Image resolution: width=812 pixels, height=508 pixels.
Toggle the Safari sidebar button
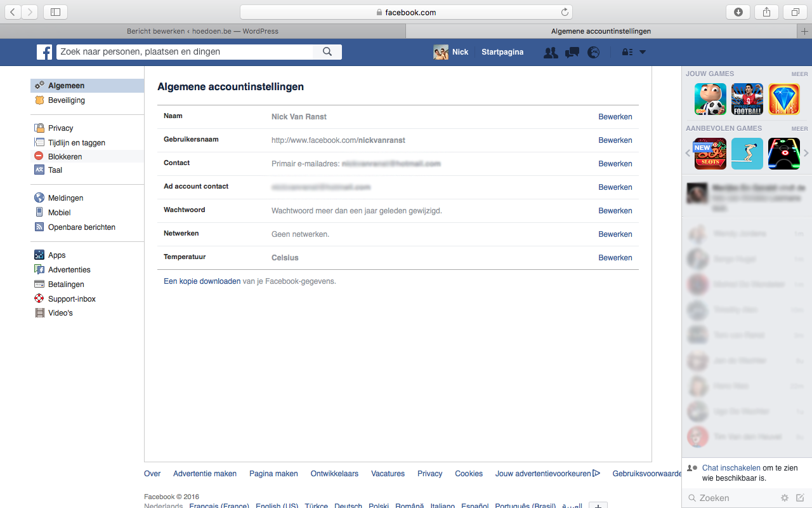pos(55,12)
